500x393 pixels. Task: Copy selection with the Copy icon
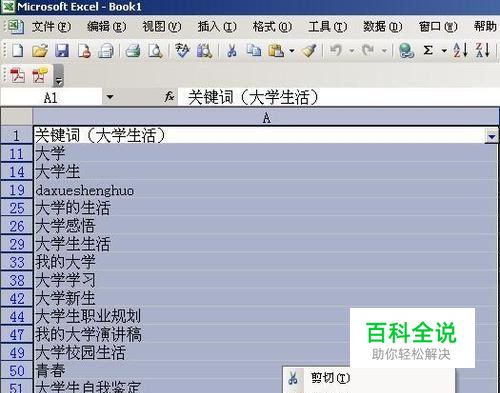pyautogui.click(x=254, y=51)
